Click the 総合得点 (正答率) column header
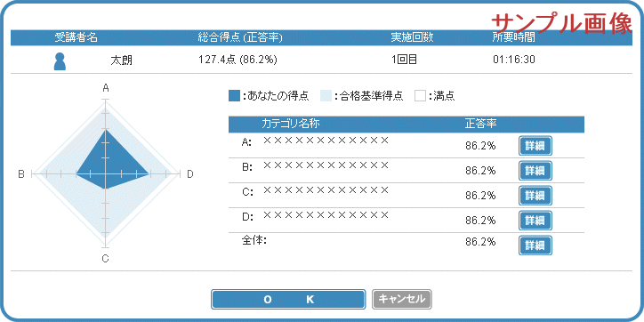The image size is (644, 322). pos(240,37)
